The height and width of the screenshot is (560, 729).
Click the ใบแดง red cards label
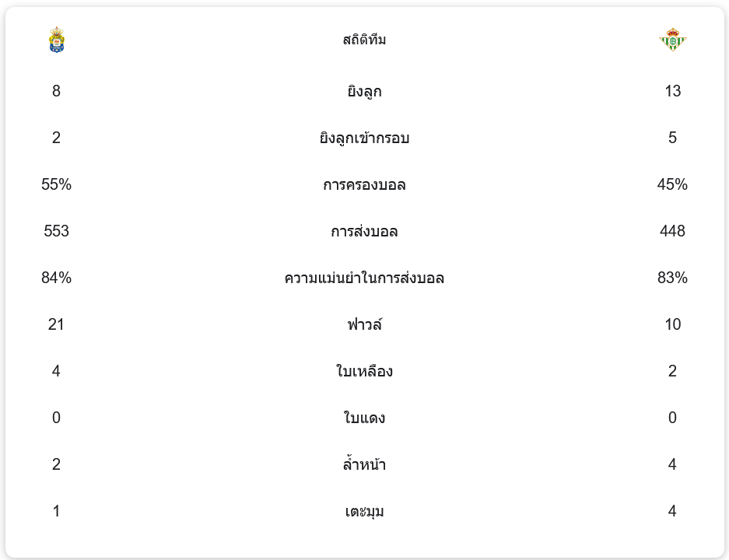(x=364, y=418)
